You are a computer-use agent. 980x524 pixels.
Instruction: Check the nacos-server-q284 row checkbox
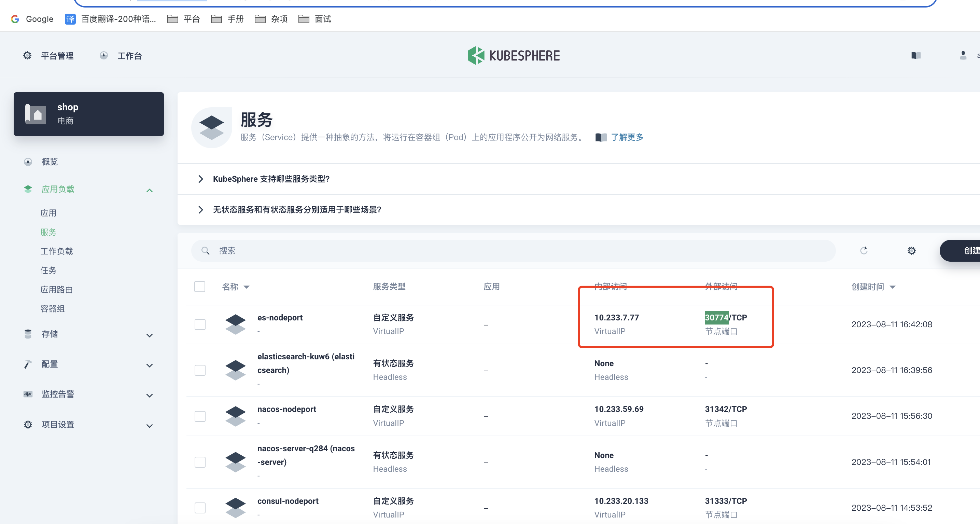pyautogui.click(x=200, y=462)
